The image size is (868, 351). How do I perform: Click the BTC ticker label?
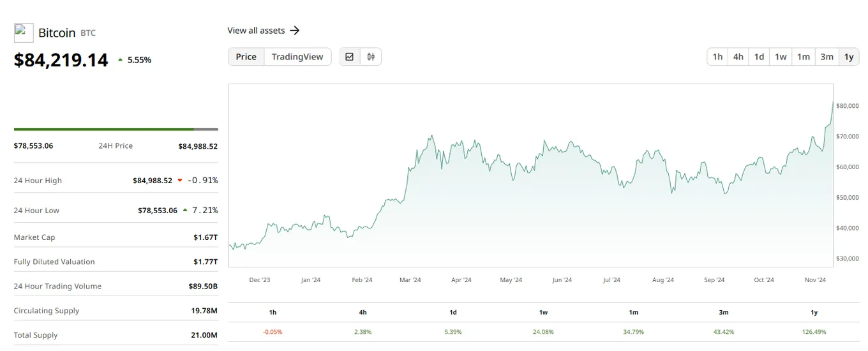88,33
